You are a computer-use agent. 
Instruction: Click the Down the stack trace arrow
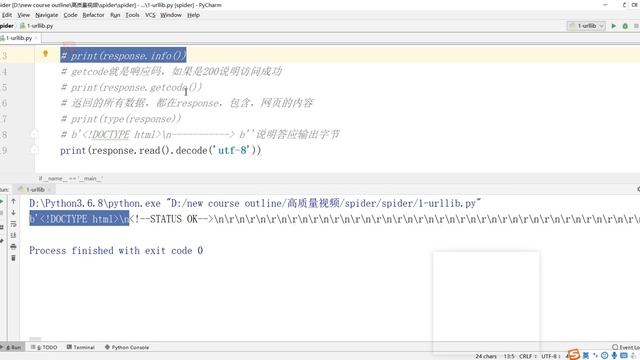coord(13,212)
